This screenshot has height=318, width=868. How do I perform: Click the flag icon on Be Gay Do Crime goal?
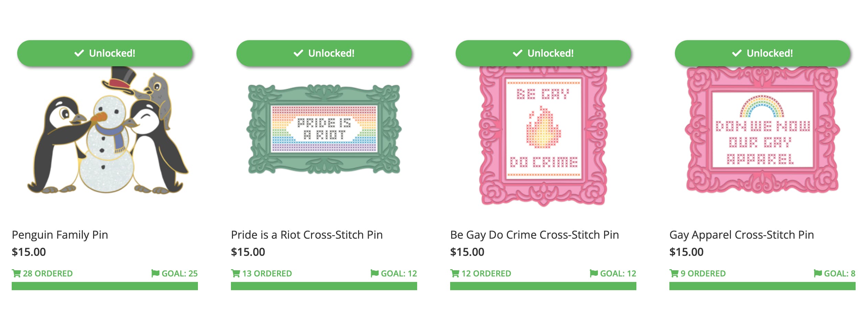[x=594, y=273]
